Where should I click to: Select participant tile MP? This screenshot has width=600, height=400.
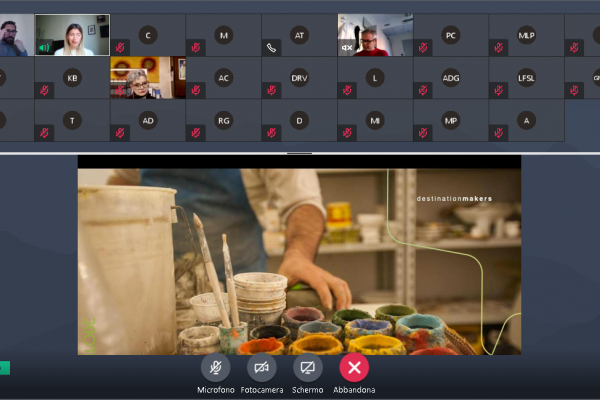451,121
